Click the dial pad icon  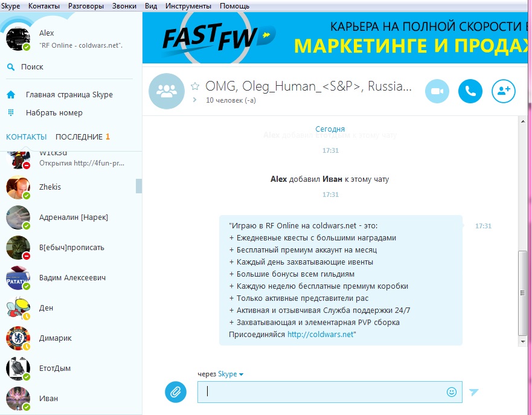pos(11,112)
